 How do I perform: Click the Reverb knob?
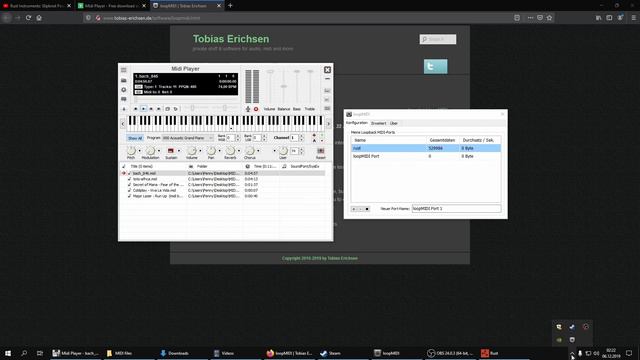coord(230,151)
